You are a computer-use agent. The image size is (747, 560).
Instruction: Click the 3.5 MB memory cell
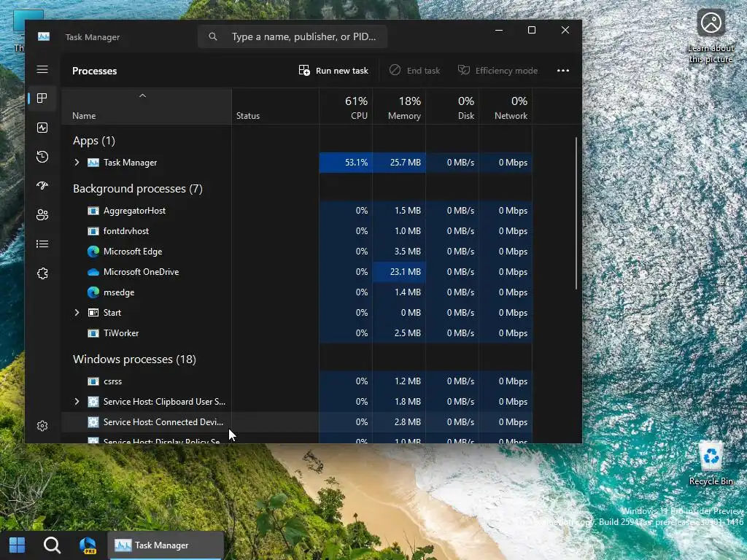click(x=399, y=252)
